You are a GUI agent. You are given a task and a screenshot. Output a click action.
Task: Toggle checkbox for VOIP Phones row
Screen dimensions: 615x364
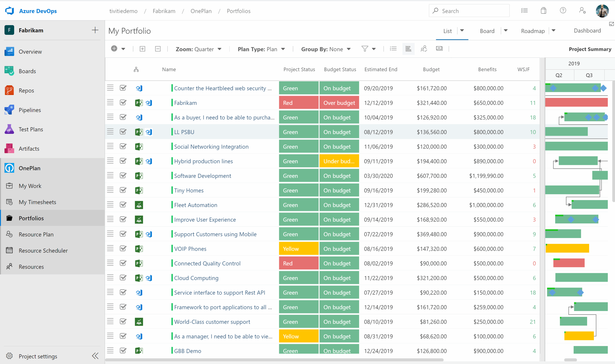pos(123,249)
